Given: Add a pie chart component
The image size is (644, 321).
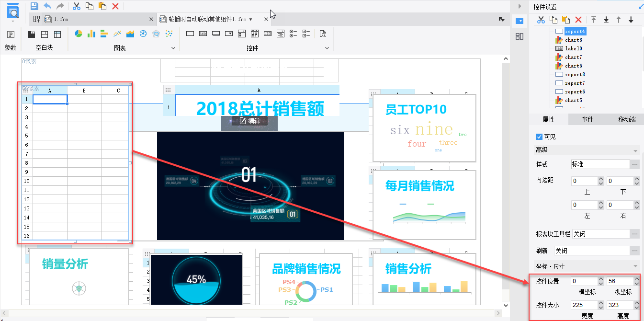Looking at the screenshot, I should click(79, 34).
